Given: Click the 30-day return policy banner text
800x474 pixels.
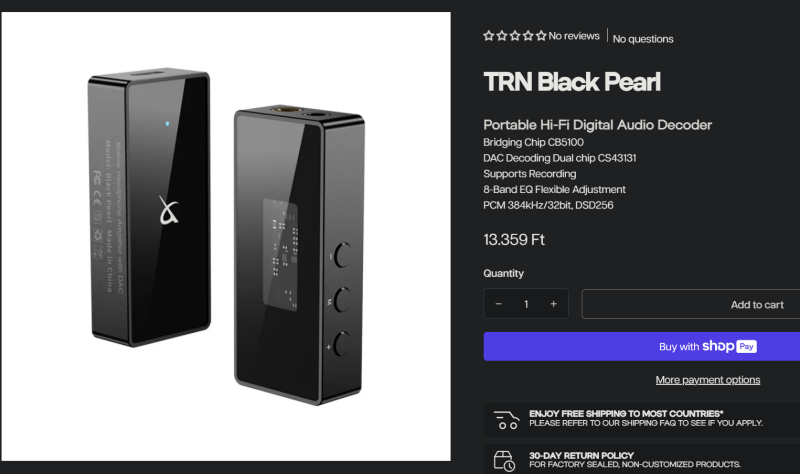Looking at the screenshot, I should 635,460.
